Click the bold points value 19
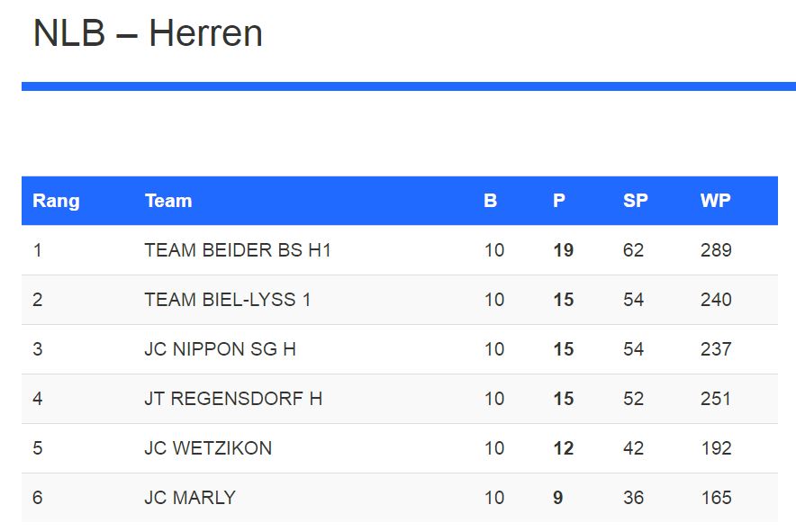Image resolution: width=796 pixels, height=532 pixels. pos(563,250)
